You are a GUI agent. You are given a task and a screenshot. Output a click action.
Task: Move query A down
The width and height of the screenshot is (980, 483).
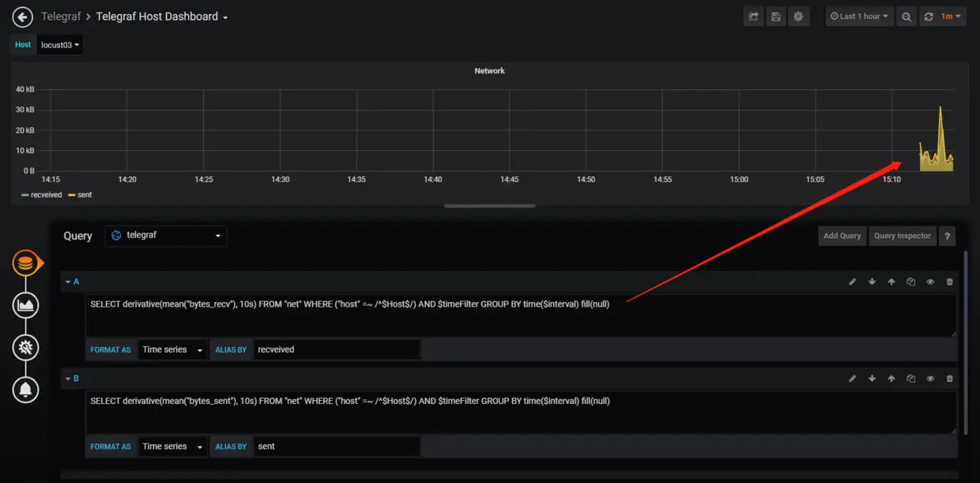click(x=872, y=281)
